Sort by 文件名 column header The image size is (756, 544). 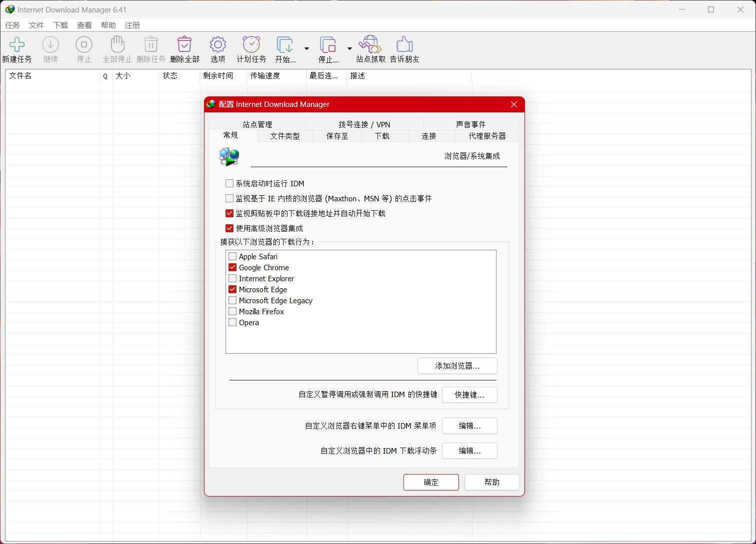(53, 76)
